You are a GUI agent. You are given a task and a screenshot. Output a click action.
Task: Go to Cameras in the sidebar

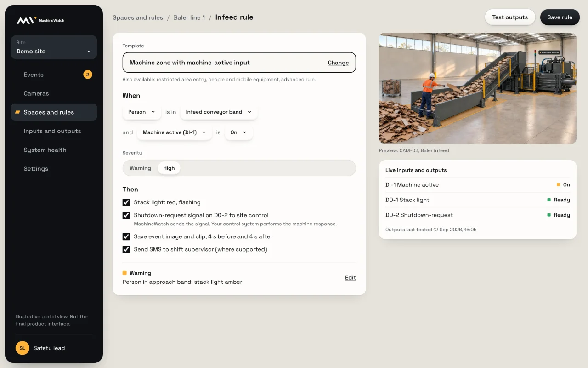click(x=54, y=93)
